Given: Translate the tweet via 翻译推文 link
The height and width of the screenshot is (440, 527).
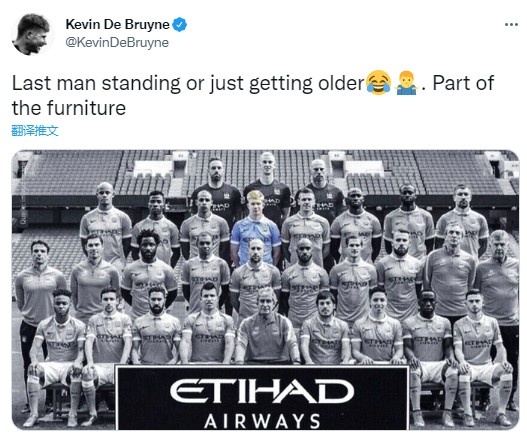Looking at the screenshot, I should (x=35, y=130).
